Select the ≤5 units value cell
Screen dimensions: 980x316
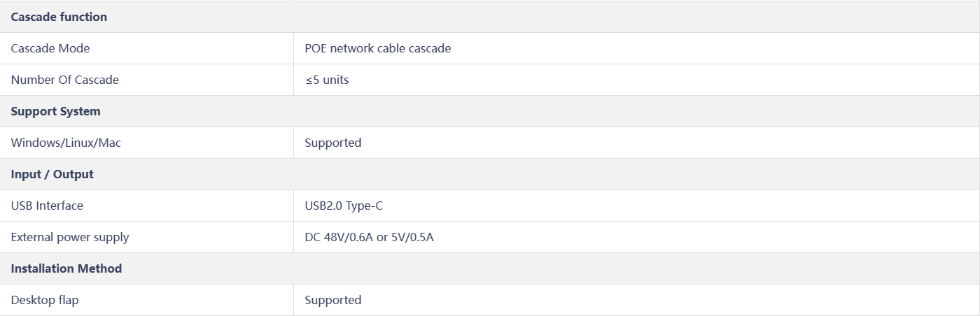(x=636, y=80)
